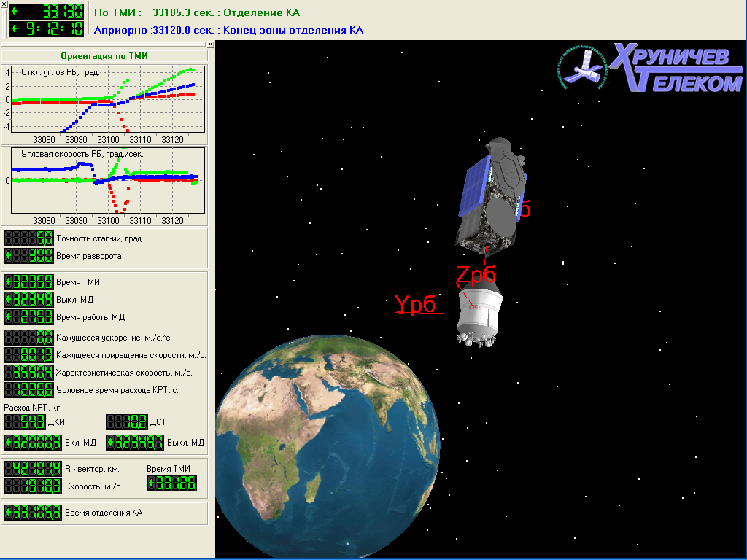
Task: Click the 'Ориентация по ТМИ' panel header
Action: [105, 56]
